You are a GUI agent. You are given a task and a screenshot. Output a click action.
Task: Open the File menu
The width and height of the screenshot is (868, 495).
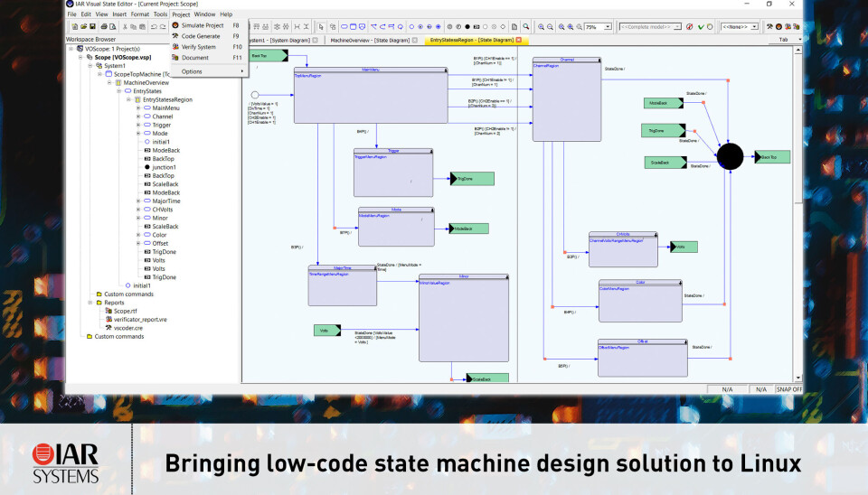coord(72,14)
